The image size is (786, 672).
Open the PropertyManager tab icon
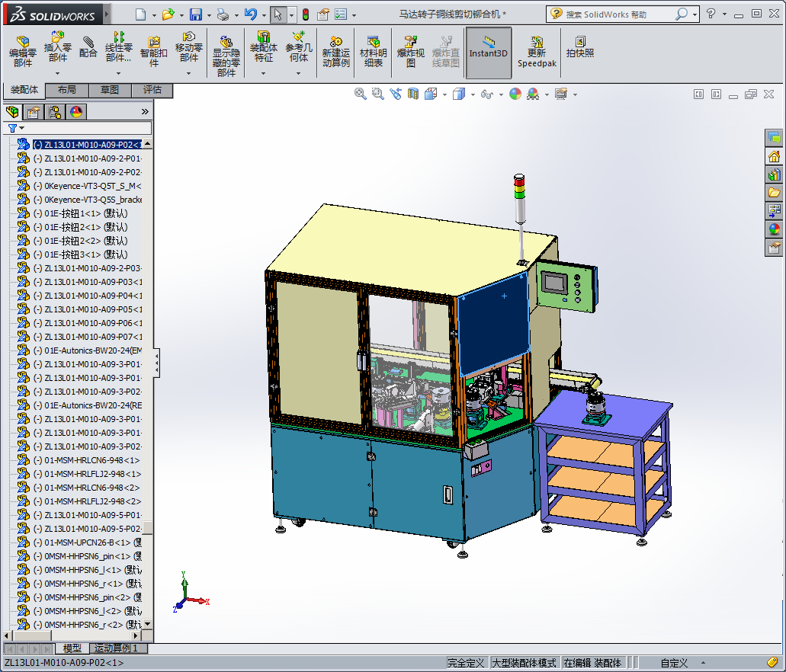click(33, 112)
